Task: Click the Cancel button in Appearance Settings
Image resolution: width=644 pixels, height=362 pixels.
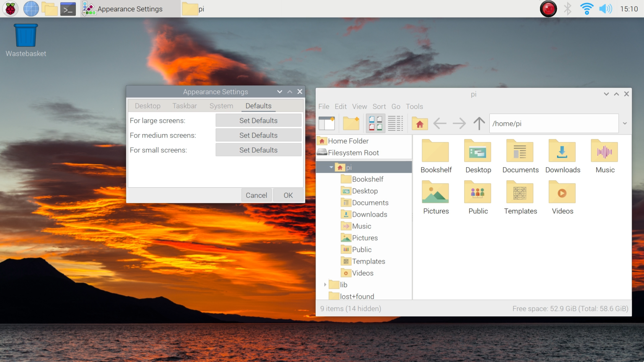Action: click(x=256, y=195)
